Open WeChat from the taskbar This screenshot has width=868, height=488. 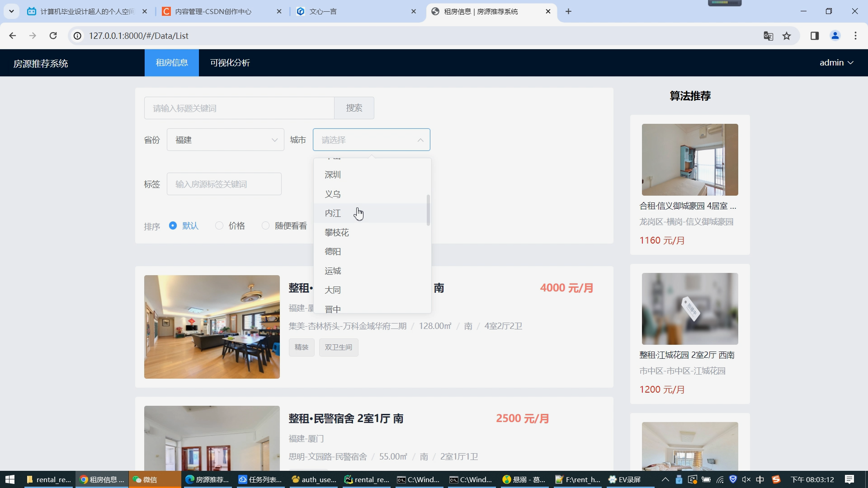coord(145,479)
